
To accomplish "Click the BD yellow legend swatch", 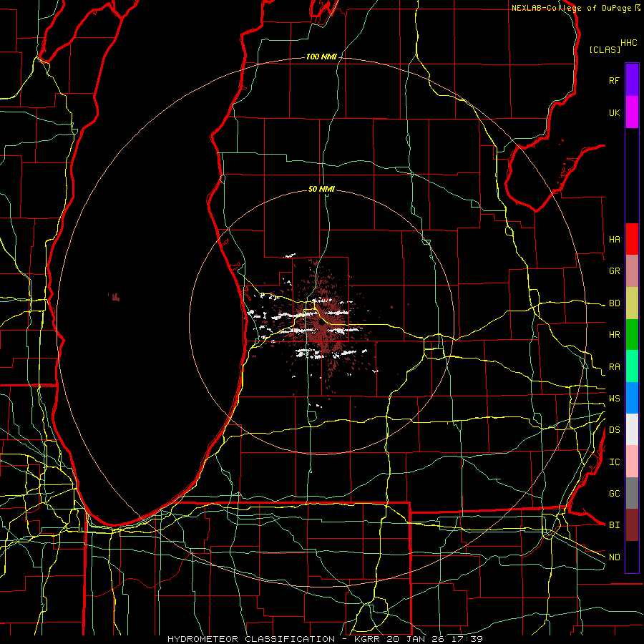I will click(632, 303).
